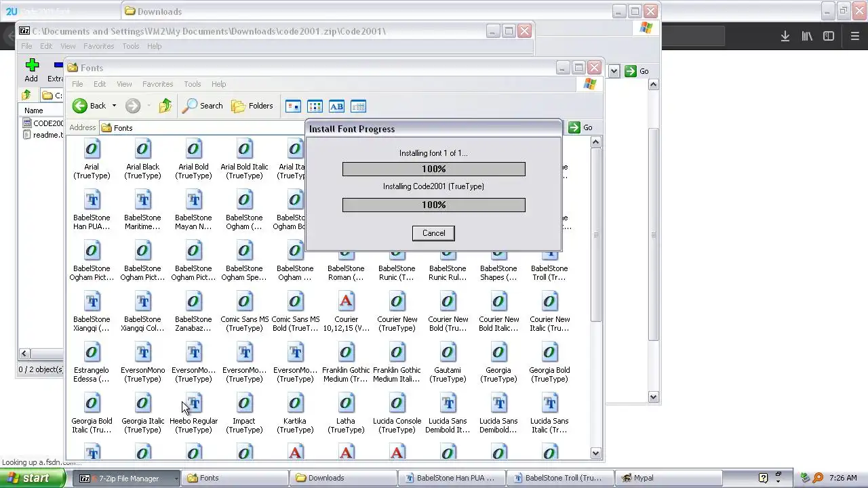Viewport: 868px width, 488px height.
Task: Open the View menu in Fonts window
Action: click(x=124, y=84)
